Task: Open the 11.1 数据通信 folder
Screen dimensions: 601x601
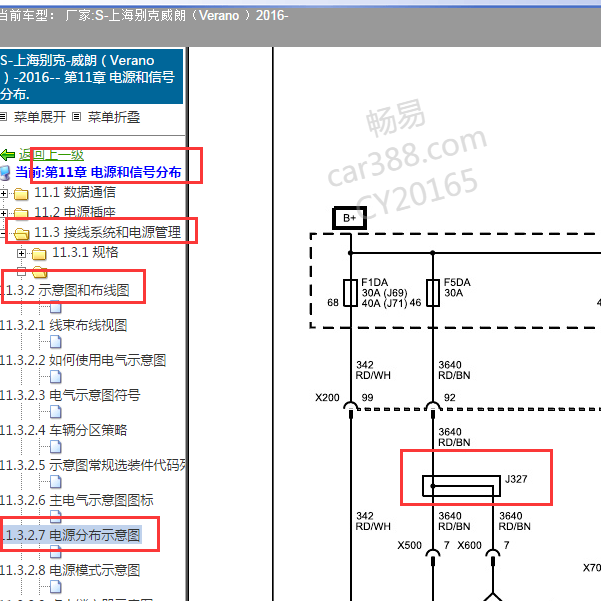Action: click(75, 192)
